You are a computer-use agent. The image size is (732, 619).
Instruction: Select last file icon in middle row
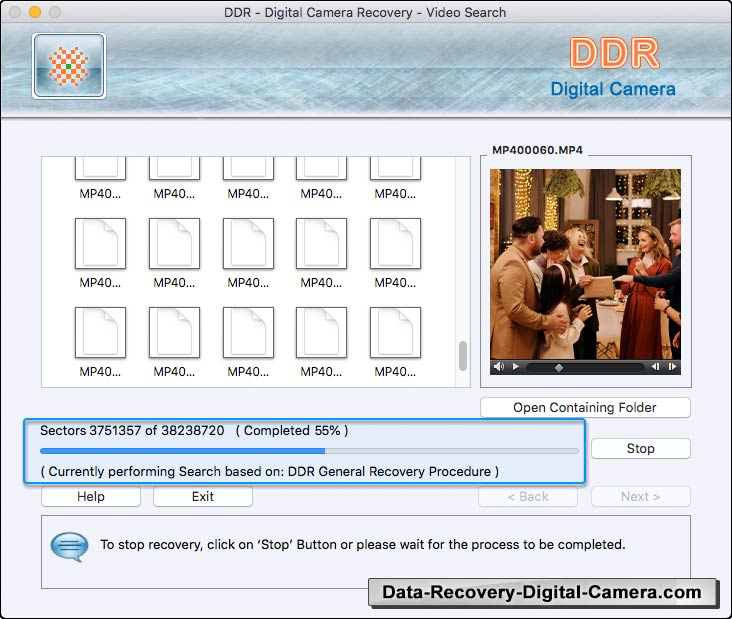[395, 244]
